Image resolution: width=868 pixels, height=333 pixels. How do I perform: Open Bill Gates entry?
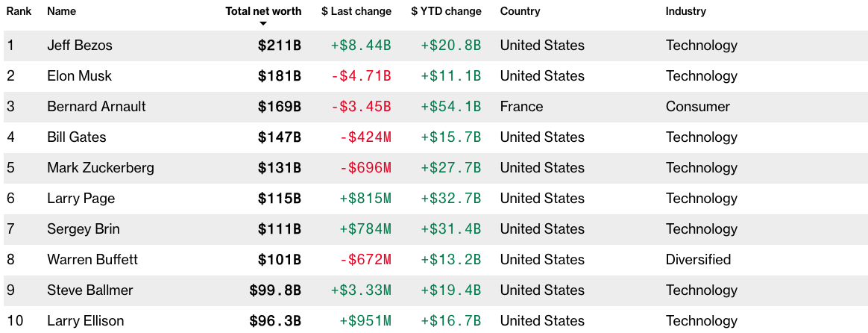click(77, 137)
